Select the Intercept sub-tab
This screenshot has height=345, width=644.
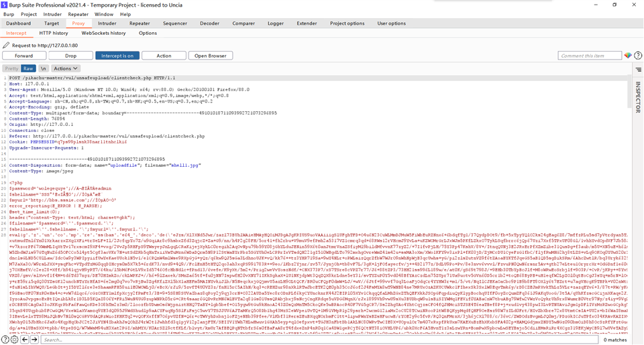(16, 33)
